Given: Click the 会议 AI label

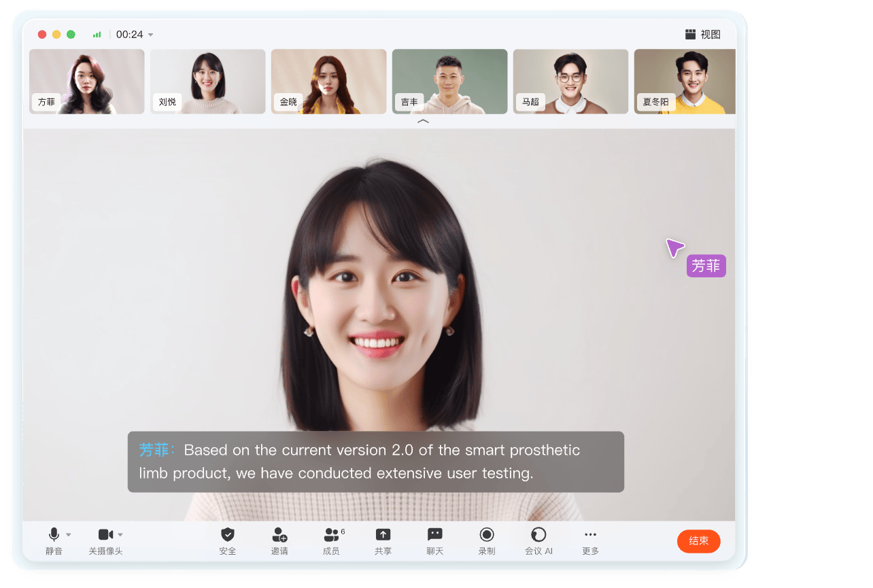Looking at the screenshot, I should (x=538, y=551).
